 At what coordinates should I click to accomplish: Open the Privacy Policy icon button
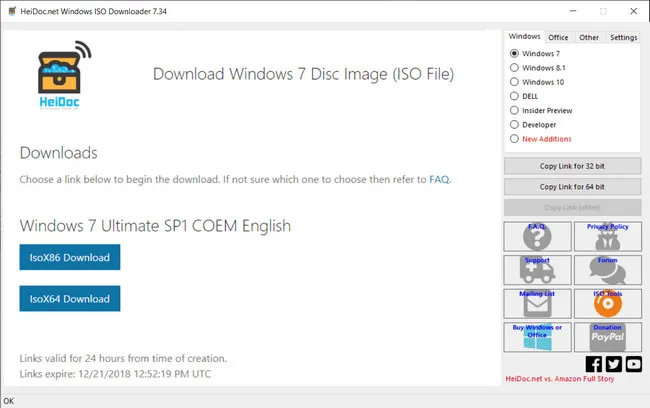click(x=607, y=236)
